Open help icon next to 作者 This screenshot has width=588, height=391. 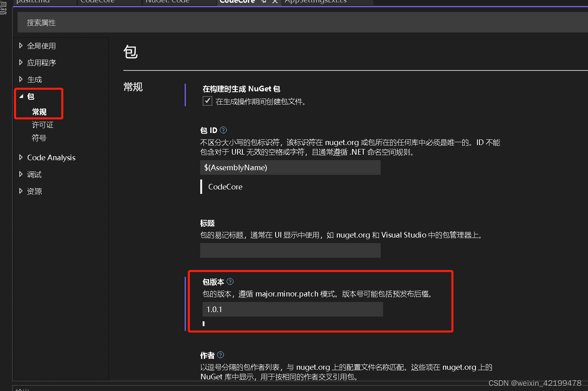click(x=221, y=355)
